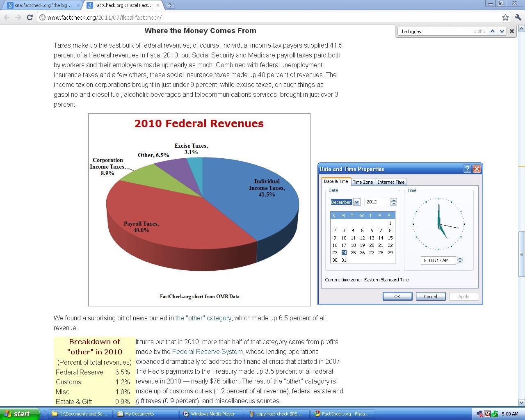Click the 2010 Federal Revenues pie chart
The width and height of the screenshot is (525, 420).
click(199, 210)
